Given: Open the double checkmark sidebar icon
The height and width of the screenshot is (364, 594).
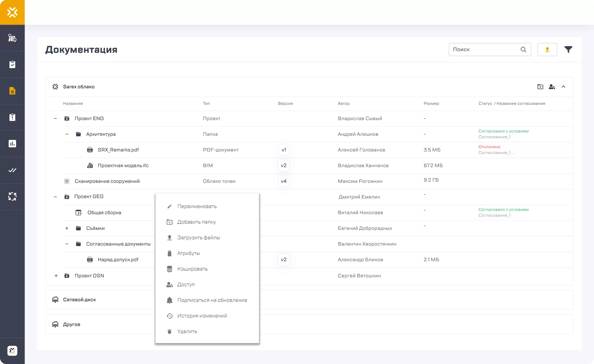Looking at the screenshot, I should pyautogui.click(x=12, y=170).
